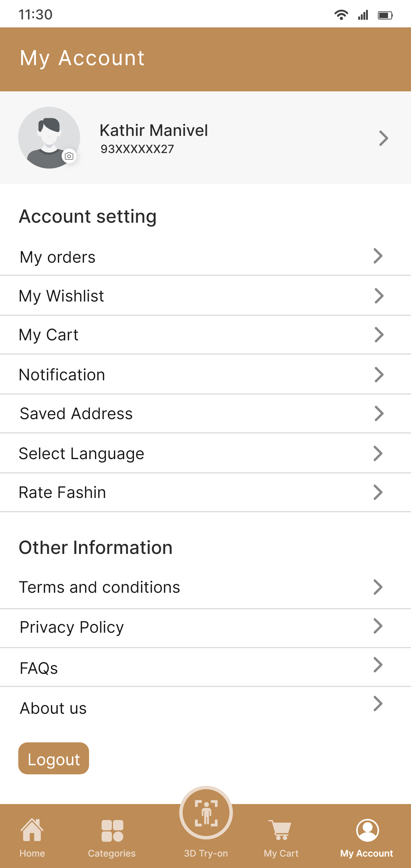Tap Rate Fashin option

pyautogui.click(x=62, y=492)
